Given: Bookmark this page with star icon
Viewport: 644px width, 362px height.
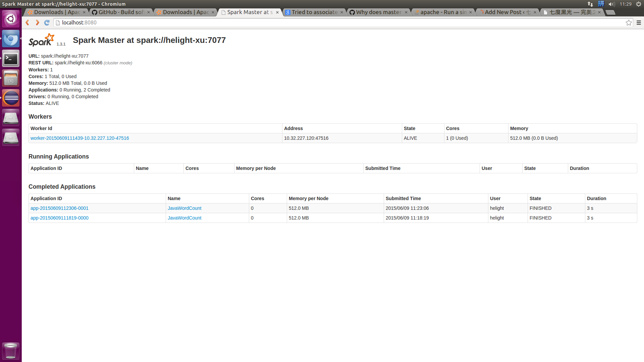Looking at the screenshot, I should [629, 22].
